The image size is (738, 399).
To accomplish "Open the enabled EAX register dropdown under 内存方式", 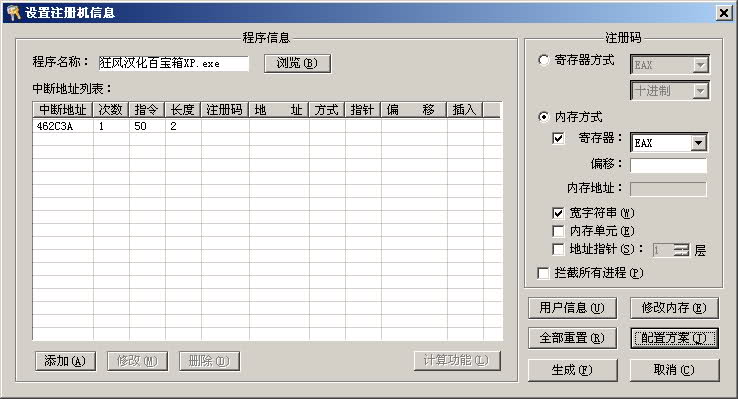I will pos(698,143).
